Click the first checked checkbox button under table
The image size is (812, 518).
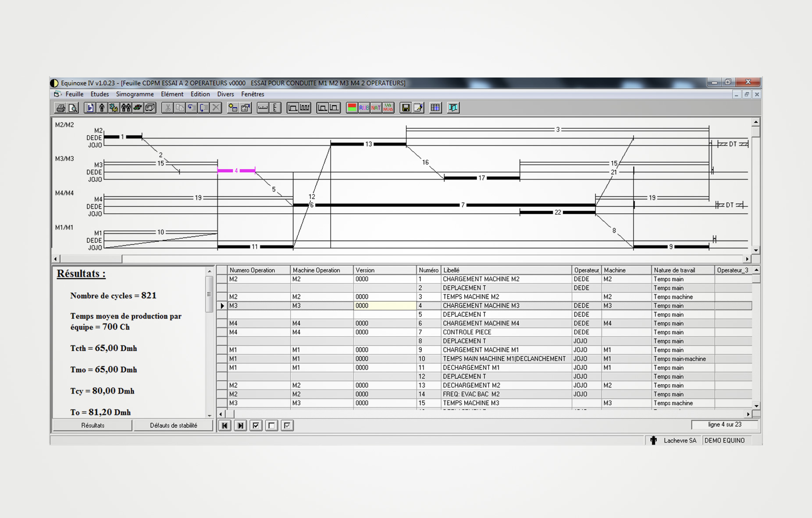pos(256,426)
